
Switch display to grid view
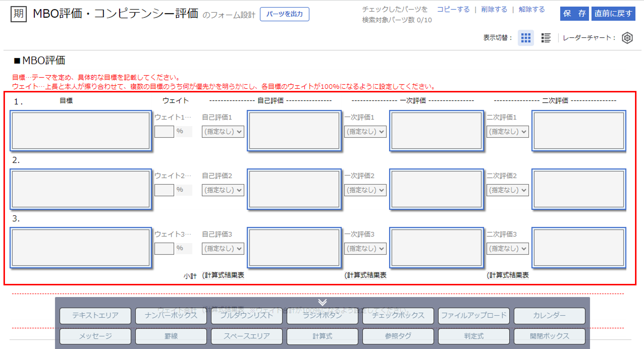click(x=526, y=38)
